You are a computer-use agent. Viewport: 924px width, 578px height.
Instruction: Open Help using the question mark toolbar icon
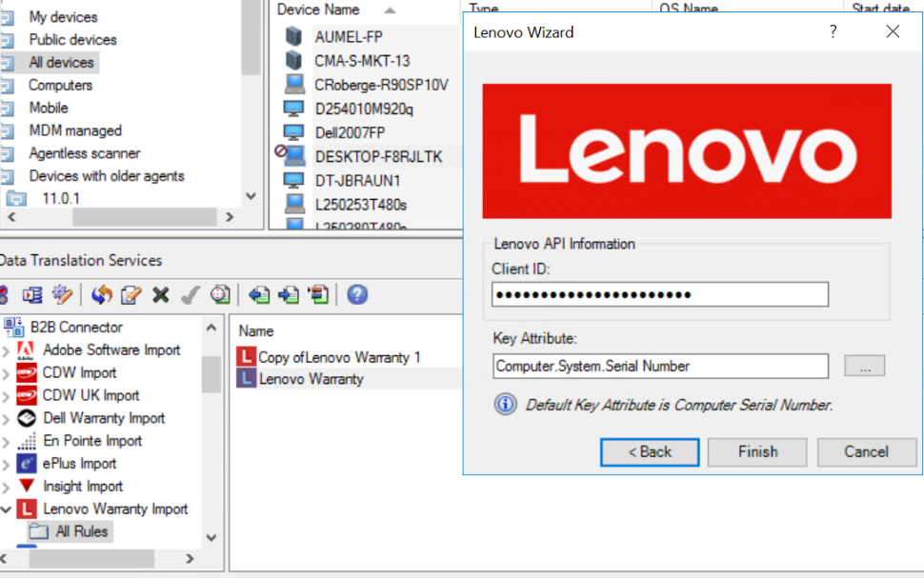point(356,295)
